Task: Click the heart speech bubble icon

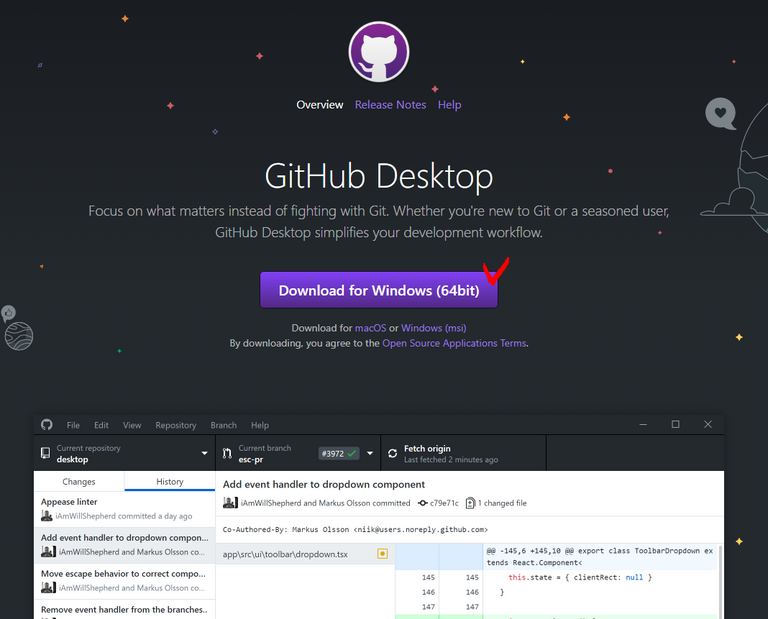Action: coord(720,114)
